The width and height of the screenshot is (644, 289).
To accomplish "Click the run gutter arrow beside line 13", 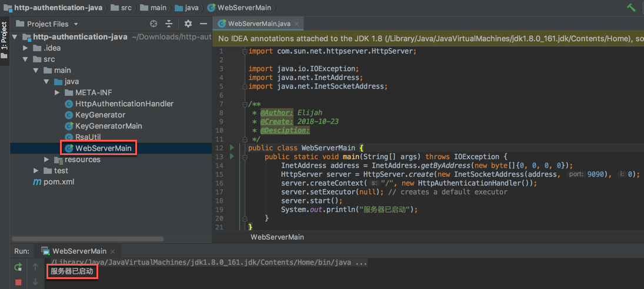I will pyautogui.click(x=232, y=157).
